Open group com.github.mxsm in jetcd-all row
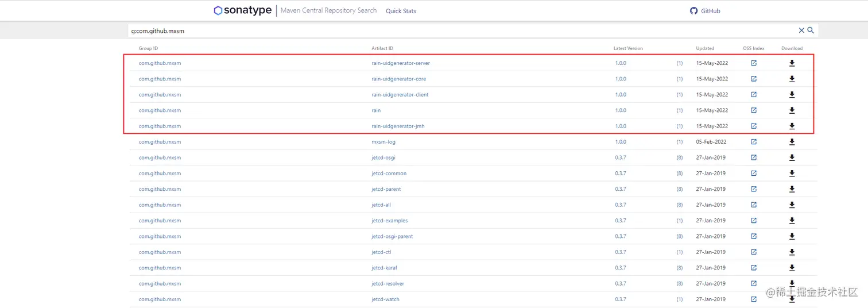 point(160,205)
